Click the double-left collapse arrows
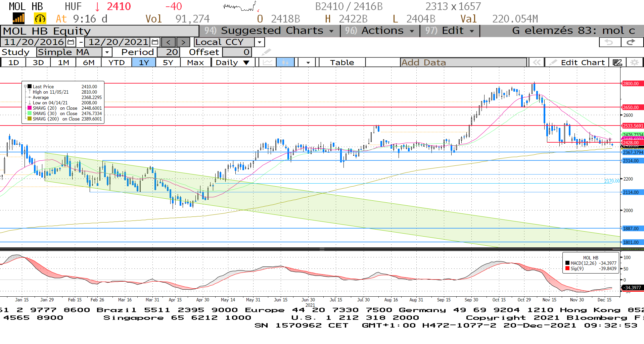 pos(537,62)
